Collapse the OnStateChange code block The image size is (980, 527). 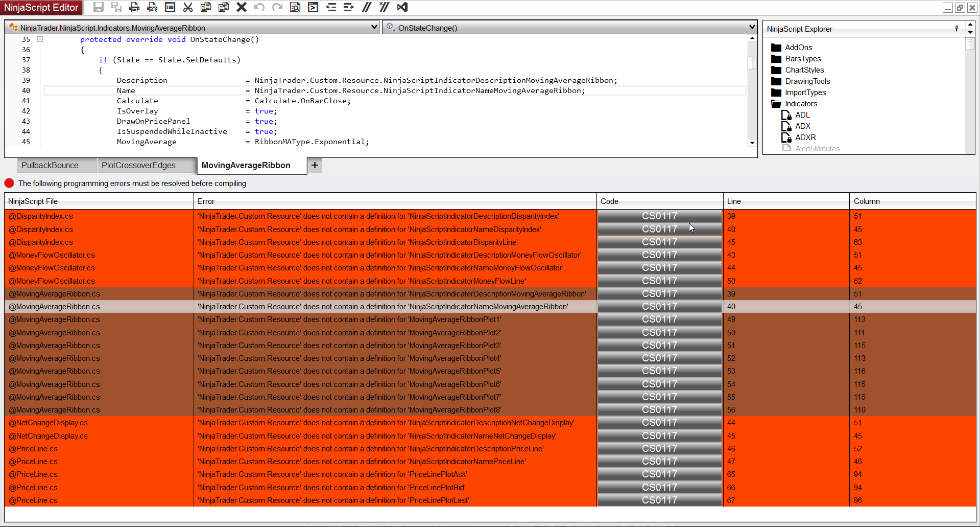pyautogui.click(x=40, y=39)
